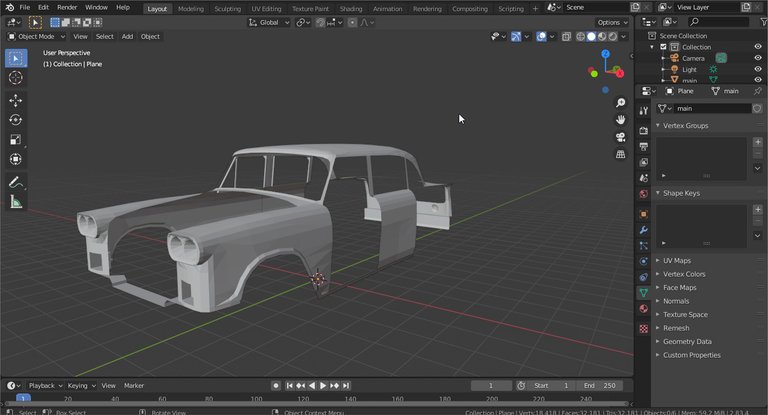Add a new workspace tab

535,9
